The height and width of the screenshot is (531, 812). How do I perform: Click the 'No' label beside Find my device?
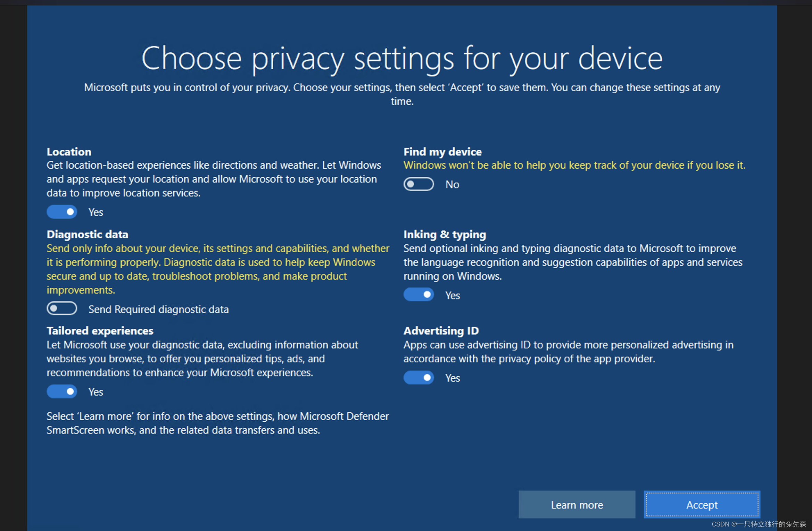point(452,185)
